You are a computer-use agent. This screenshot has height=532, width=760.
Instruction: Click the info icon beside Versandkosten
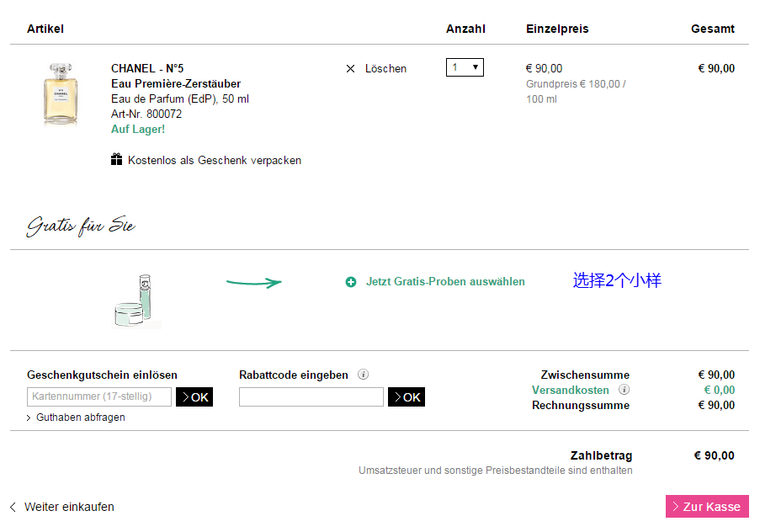pyautogui.click(x=624, y=390)
